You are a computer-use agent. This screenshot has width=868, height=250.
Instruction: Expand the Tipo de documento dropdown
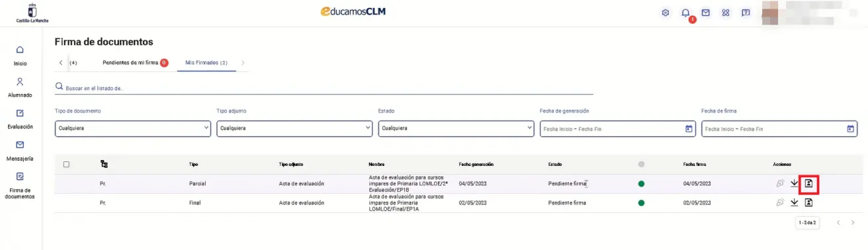coord(132,128)
